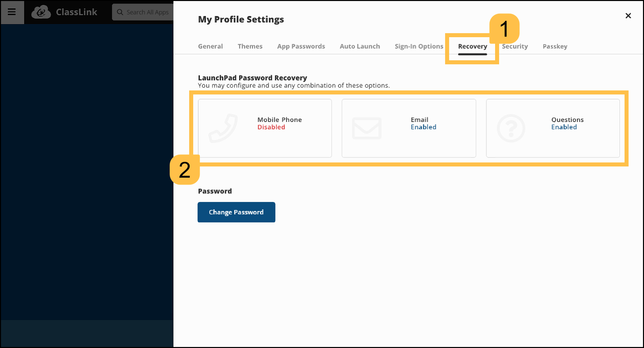Switch to the General tab
644x348 pixels.
click(x=210, y=46)
